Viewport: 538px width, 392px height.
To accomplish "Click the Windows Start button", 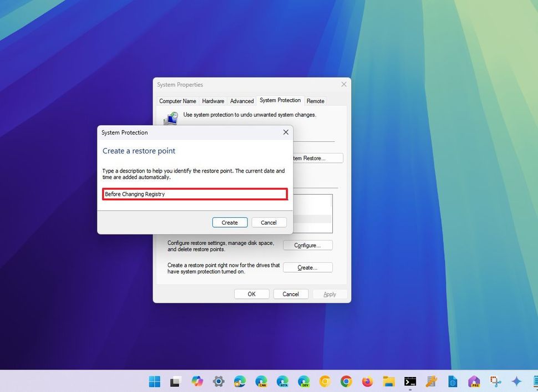I will (154, 381).
